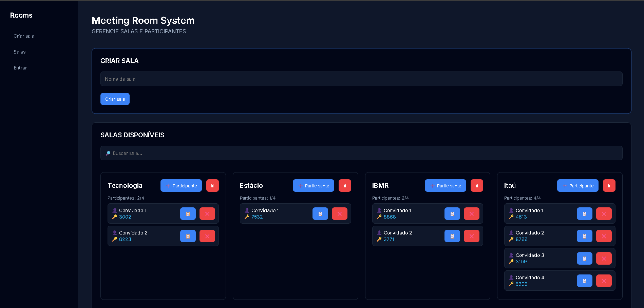Image resolution: width=644 pixels, height=308 pixels.
Task: Focus the Nome da sala input field
Action: (361, 79)
